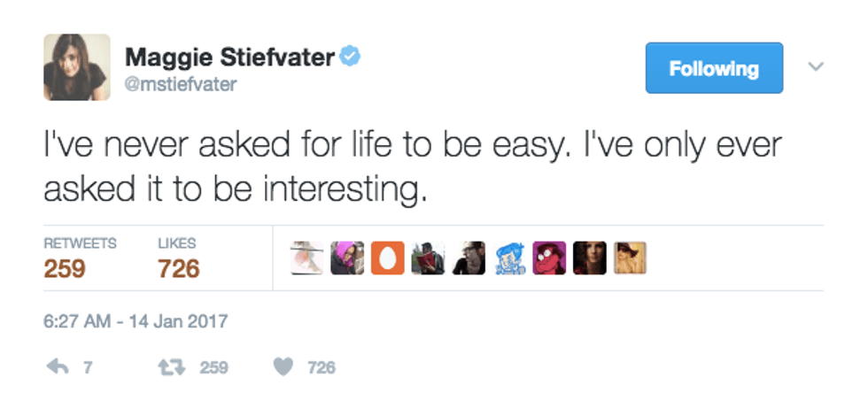View the 726 Likes list
Screen dimensions: 868x416
pyautogui.click(x=178, y=258)
